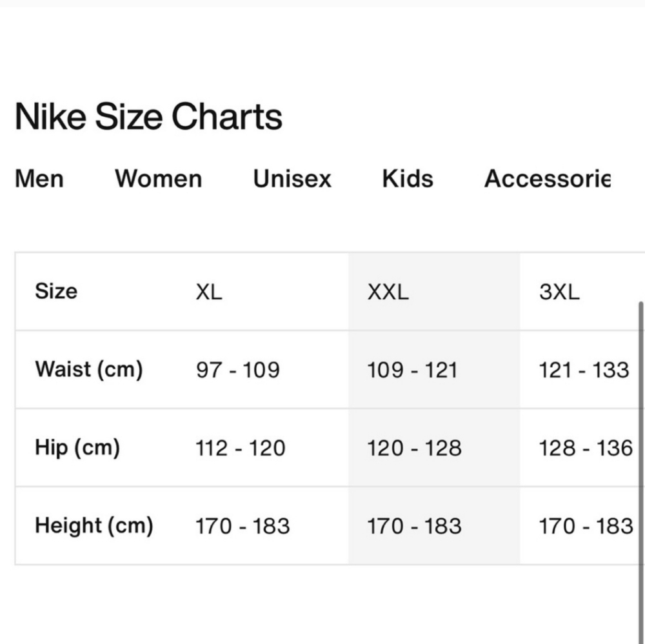Viewport: 645px width, 644px height.
Task: Click the Size label in the table header
Action: point(56,292)
